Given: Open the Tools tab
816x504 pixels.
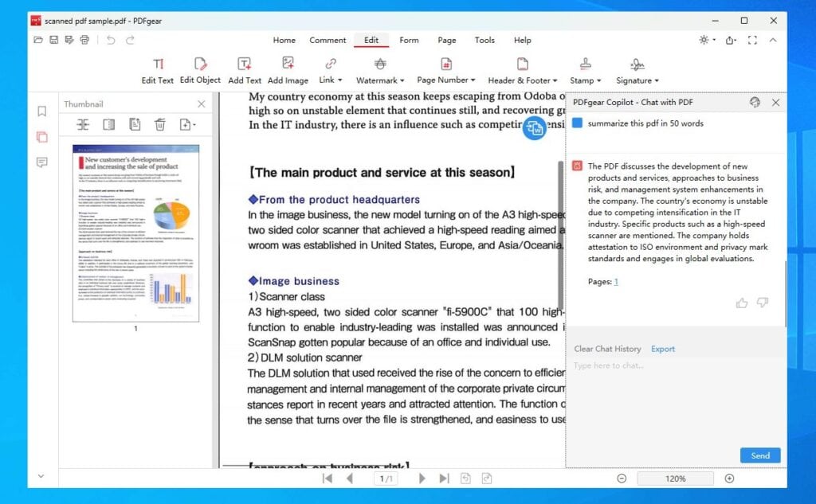Looking at the screenshot, I should [x=484, y=40].
